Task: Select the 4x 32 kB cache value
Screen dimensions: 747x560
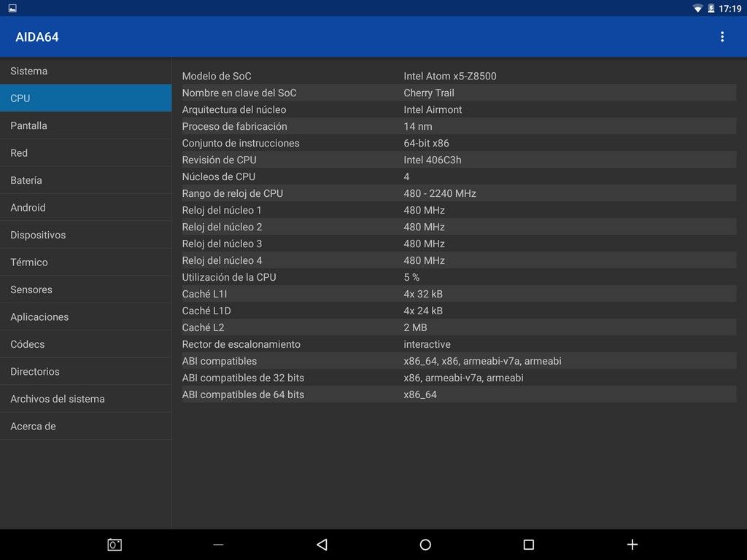Action: [x=423, y=294]
